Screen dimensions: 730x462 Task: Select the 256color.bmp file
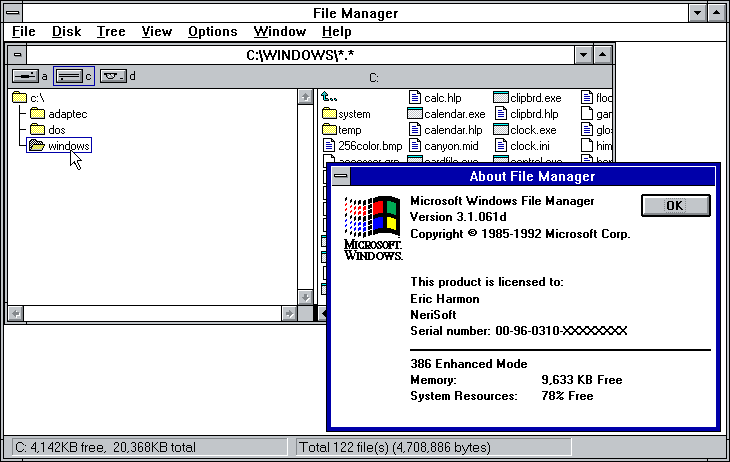pos(362,146)
